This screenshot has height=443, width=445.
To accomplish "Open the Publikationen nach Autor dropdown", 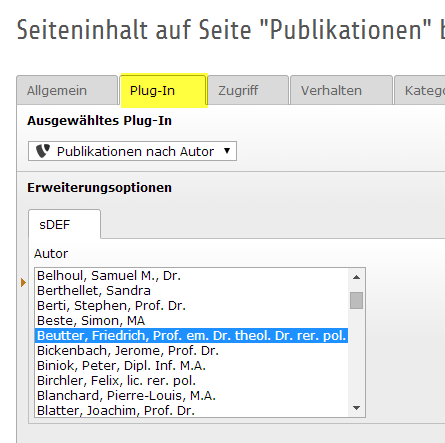I will point(132,151).
